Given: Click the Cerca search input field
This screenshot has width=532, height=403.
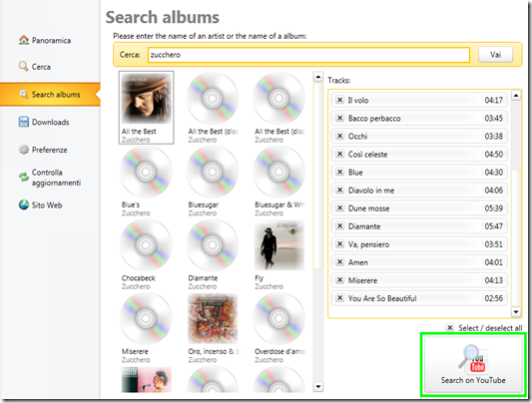Looking at the screenshot, I should (x=308, y=55).
